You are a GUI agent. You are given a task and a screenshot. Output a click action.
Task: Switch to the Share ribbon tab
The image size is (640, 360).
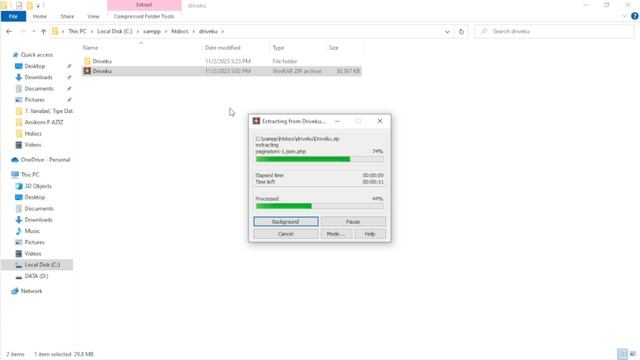pyautogui.click(x=67, y=16)
